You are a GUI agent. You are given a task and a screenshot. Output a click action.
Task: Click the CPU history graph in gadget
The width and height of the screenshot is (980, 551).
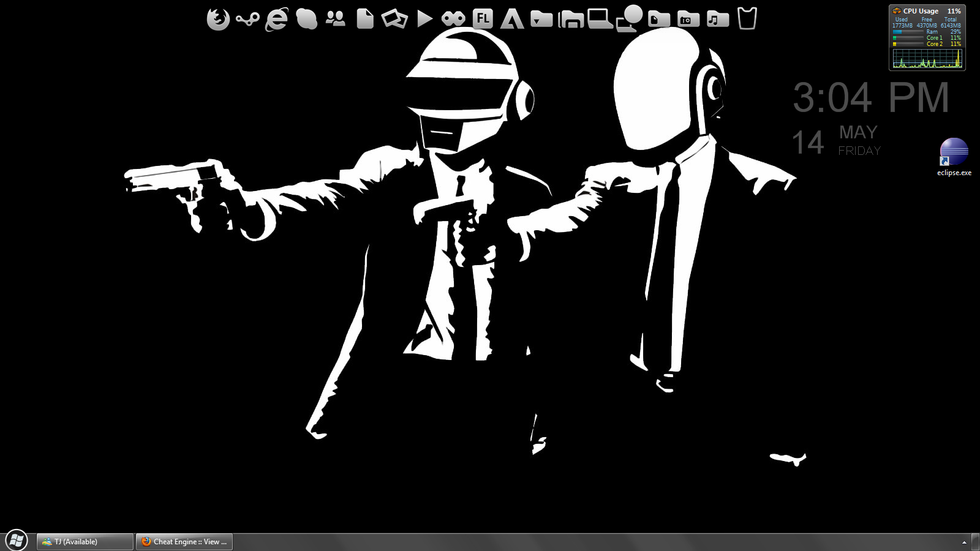point(927,58)
